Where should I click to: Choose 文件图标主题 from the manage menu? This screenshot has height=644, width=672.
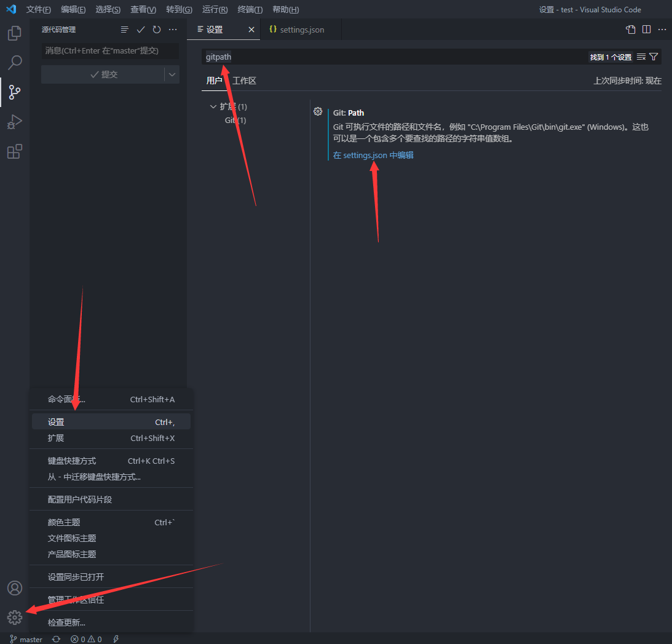111,538
